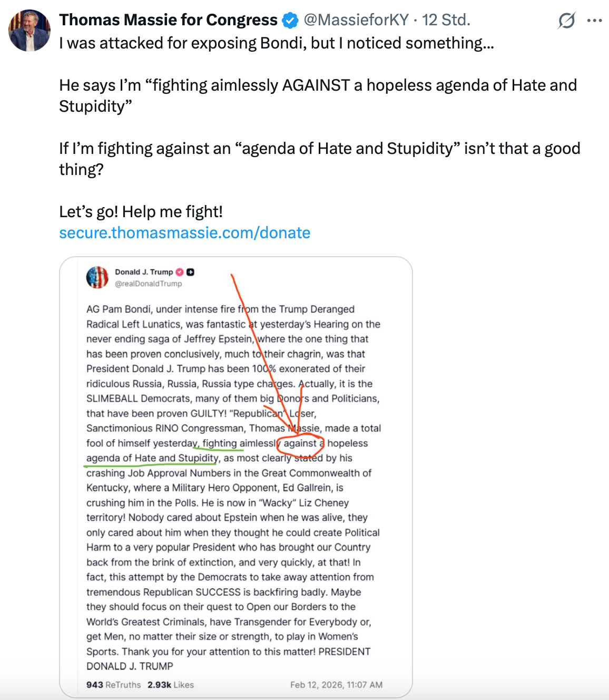
Task: Click the "2.93k Likes" count
Action: (x=170, y=685)
